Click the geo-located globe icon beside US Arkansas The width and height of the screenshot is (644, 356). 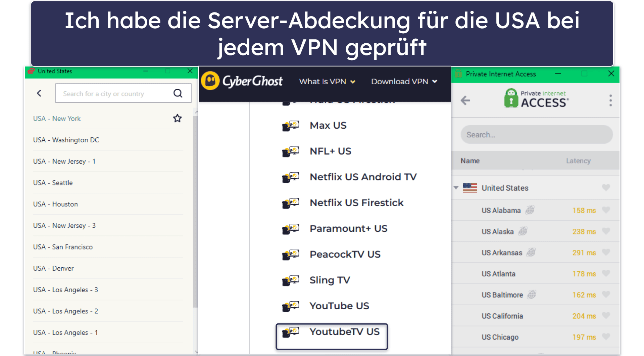[531, 252]
